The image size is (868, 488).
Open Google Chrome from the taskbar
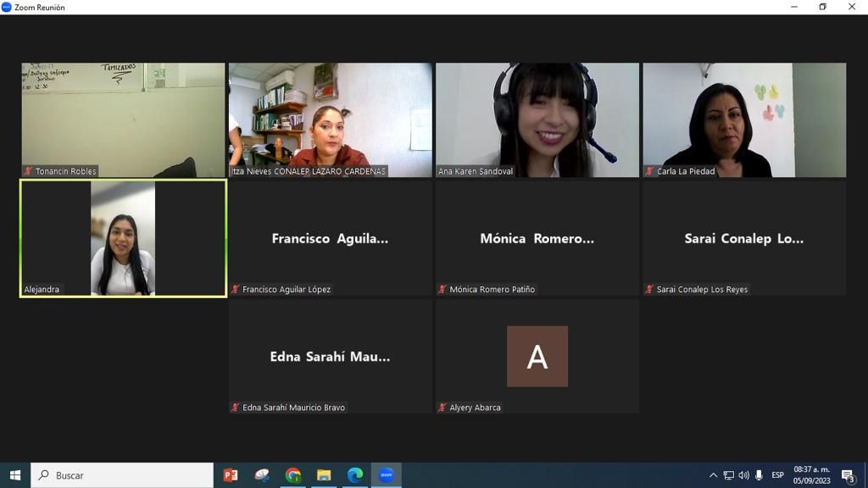(x=293, y=475)
